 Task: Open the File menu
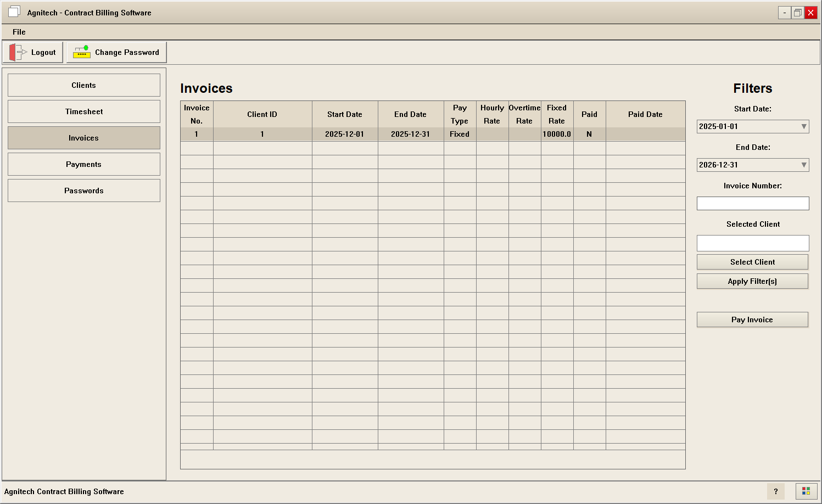pyautogui.click(x=19, y=32)
